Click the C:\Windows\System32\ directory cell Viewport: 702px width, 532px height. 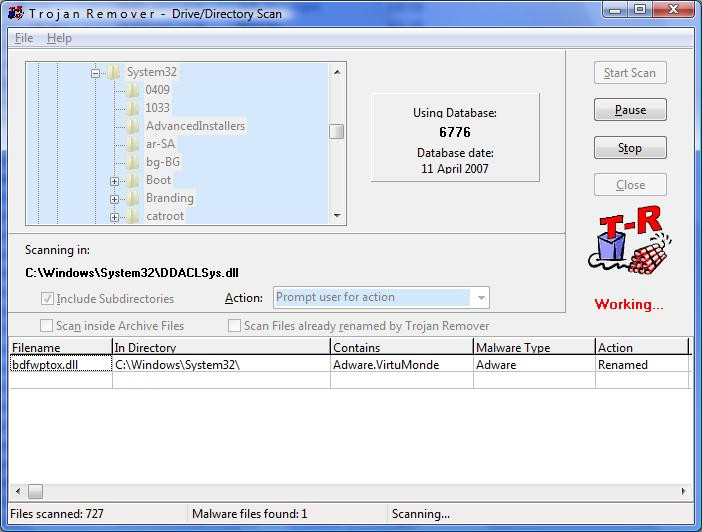221,365
